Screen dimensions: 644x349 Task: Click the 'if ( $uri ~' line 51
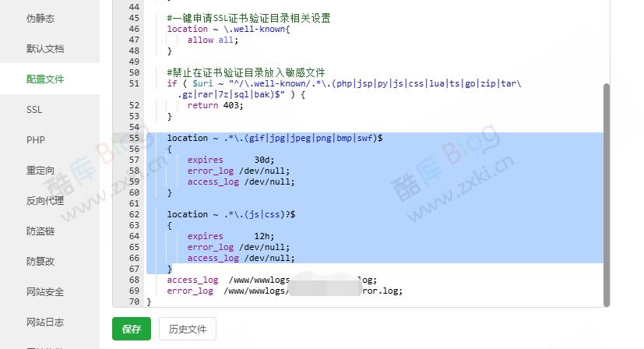344,83
